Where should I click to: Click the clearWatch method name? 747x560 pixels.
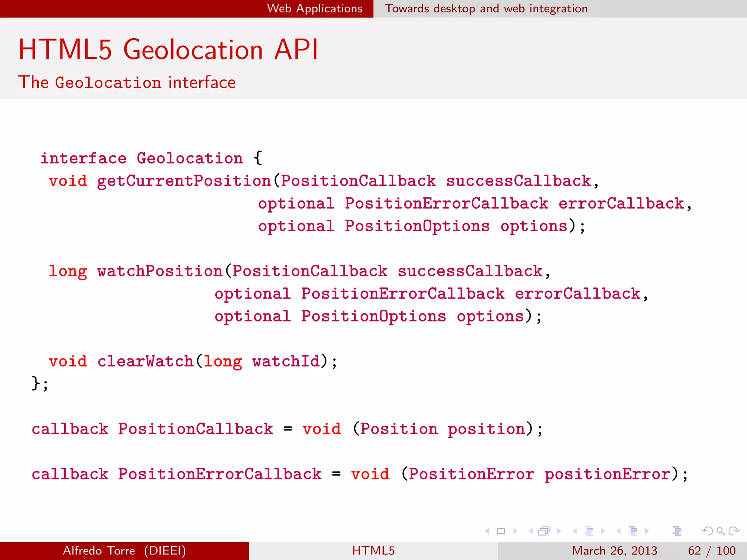coord(145,362)
